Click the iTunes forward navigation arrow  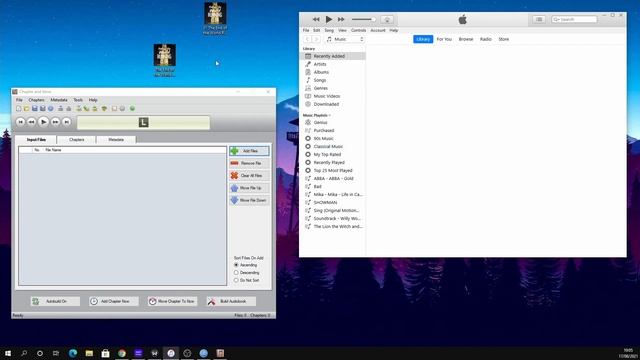click(316, 39)
